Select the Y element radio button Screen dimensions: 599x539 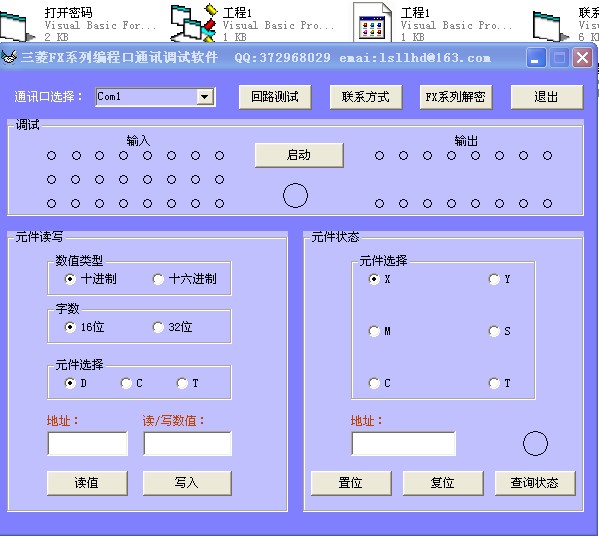click(494, 279)
